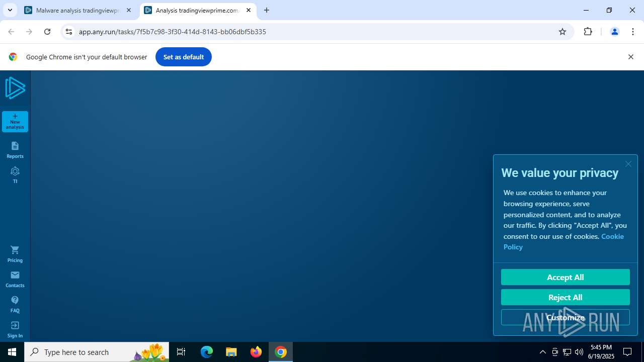Launch Microsoft Edge from taskbar
The image size is (644, 362).
tap(207, 352)
